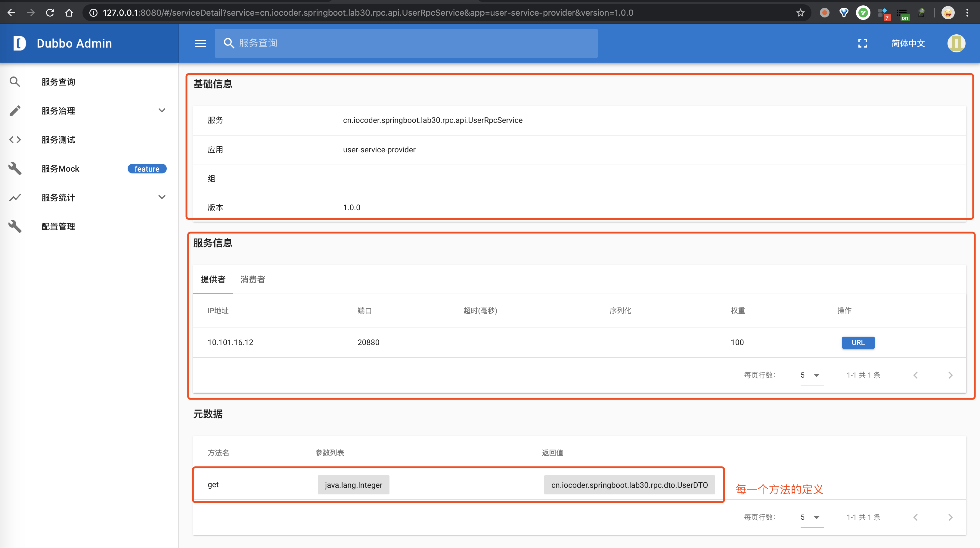Toggle fullscreen mode icon
Screen dimensions: 980x548
[x=862, y=43]
